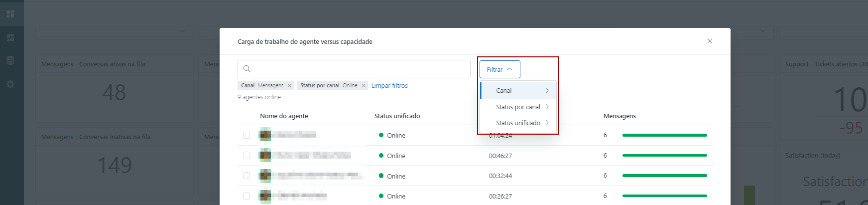Open the settings gear in left sidebar

10,84
